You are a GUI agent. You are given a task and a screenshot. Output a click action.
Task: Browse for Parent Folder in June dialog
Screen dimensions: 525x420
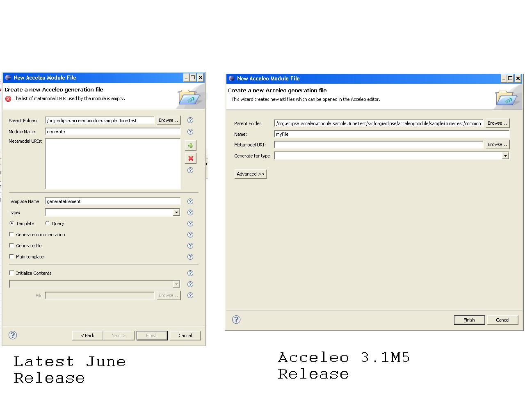tap(169, 120)
